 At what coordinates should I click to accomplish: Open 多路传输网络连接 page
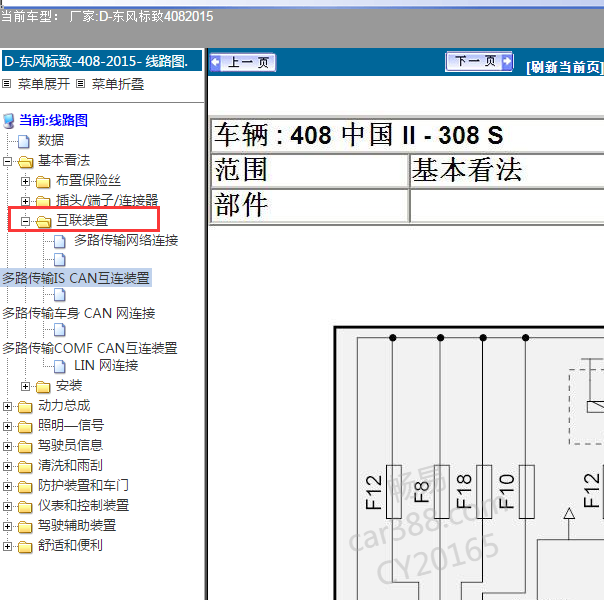pyautogui.click(x=126, y=240)
